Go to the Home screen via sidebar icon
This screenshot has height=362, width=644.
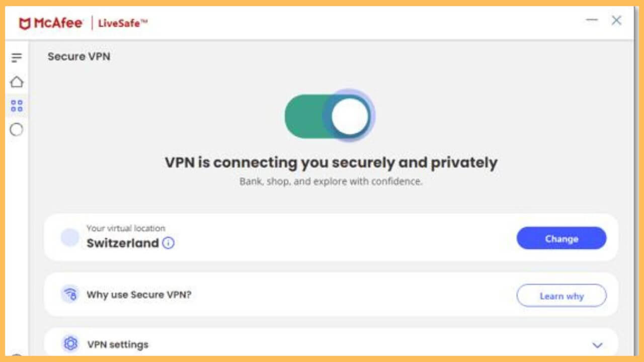click(x=17, y=82)
